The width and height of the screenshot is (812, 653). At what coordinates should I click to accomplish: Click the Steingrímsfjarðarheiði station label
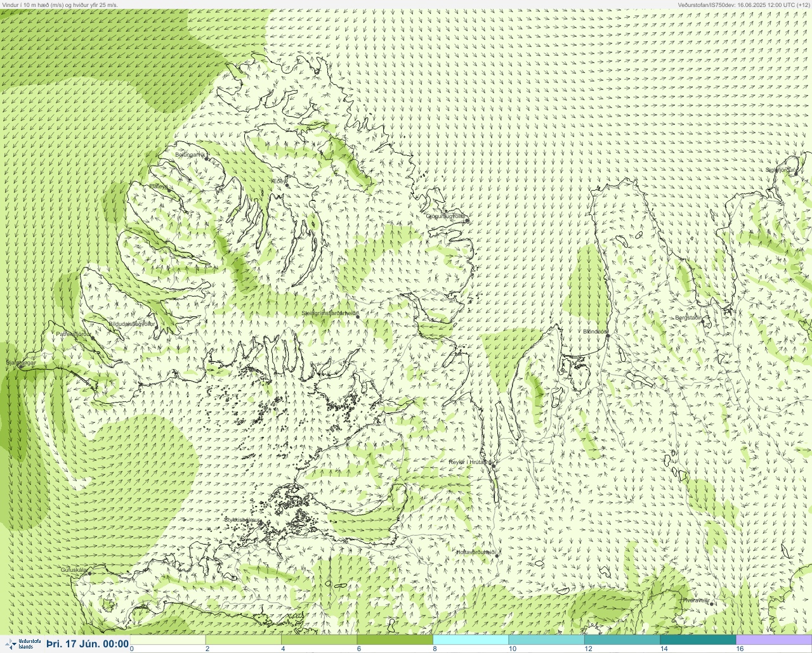[330, 313]
